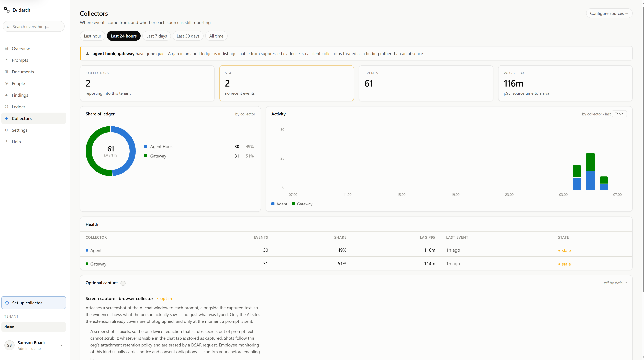Click the search magnifier icon
The image size is (644, 360).
tap(8, 27)
